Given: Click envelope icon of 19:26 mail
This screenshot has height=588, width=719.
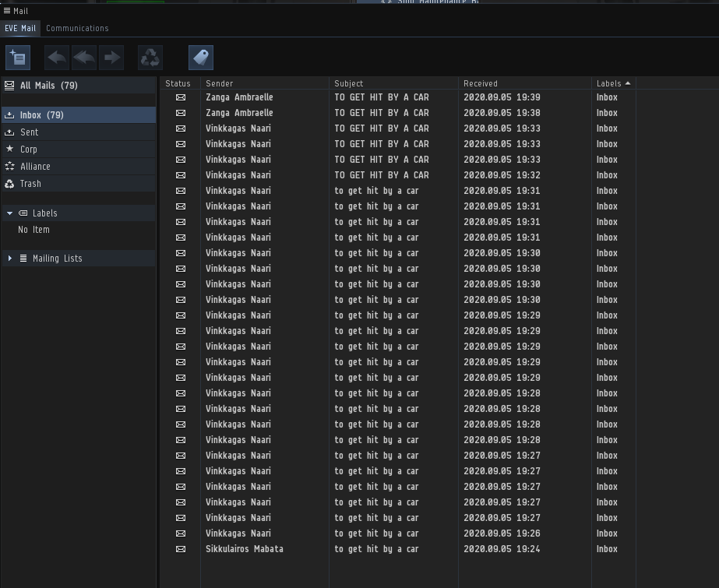Looking at the screenshot, I should 181,533.
